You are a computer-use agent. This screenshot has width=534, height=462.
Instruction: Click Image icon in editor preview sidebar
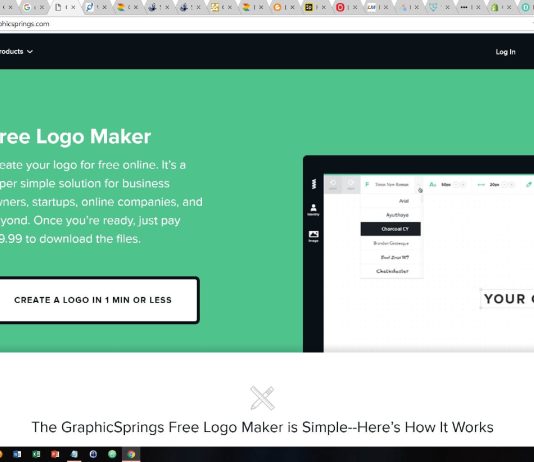tap(313, 236)
